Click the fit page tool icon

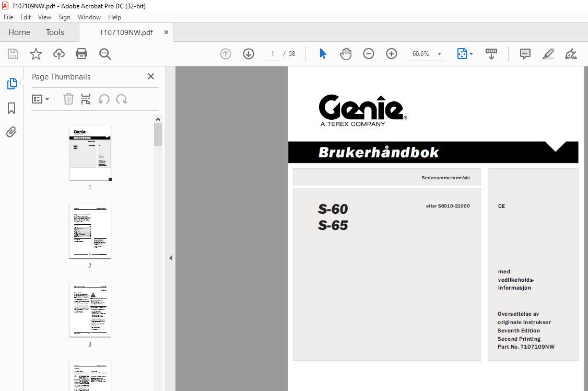[x=462, y=54]
